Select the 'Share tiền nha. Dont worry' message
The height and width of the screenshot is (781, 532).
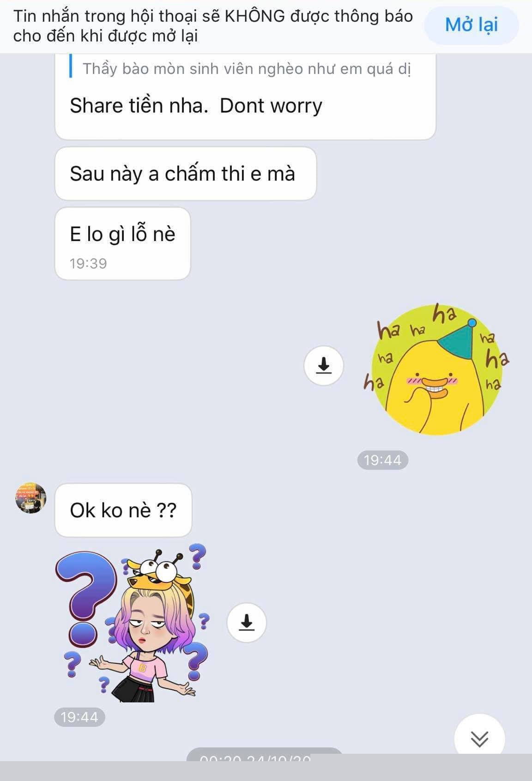(196, 106)
